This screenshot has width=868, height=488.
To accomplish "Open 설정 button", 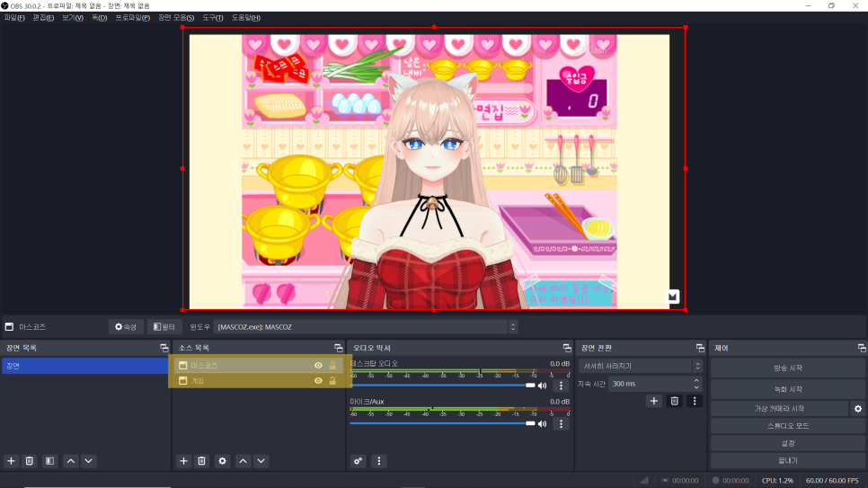I will (x=788, y=443).
